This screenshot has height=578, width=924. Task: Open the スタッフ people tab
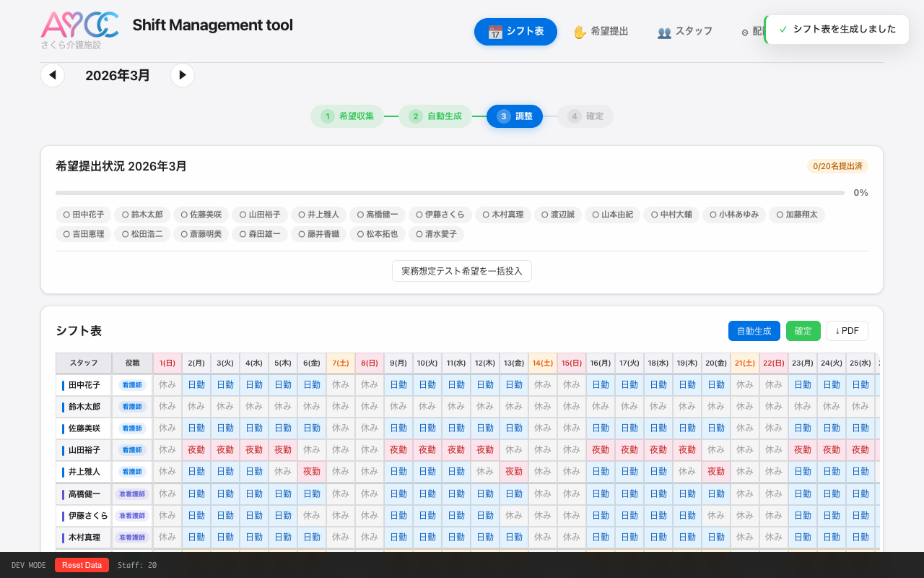[684, 32]
